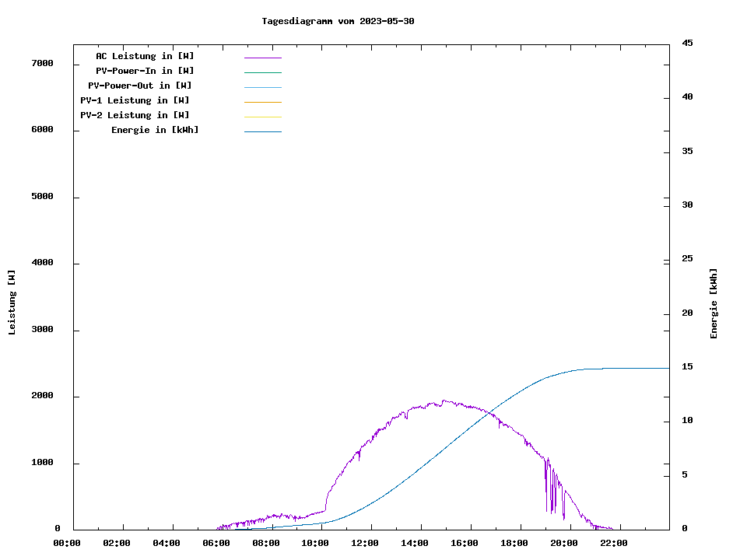Click the 20:00 time label on x-axis

click(x=563, y=543)
